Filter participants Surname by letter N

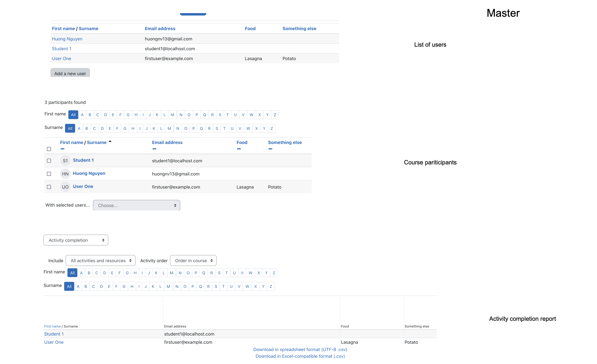point(178,128)
